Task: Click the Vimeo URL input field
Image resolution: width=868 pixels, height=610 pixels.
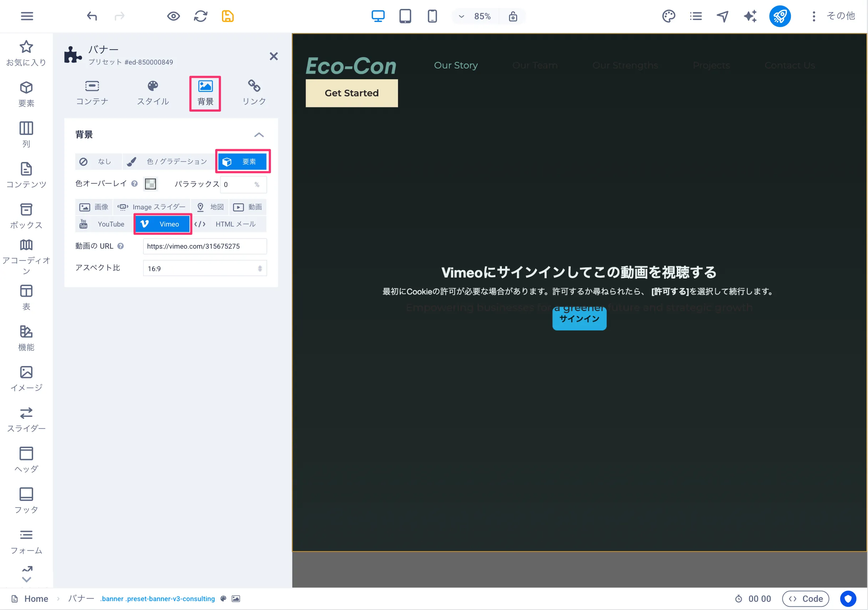Action: [205, 246]
